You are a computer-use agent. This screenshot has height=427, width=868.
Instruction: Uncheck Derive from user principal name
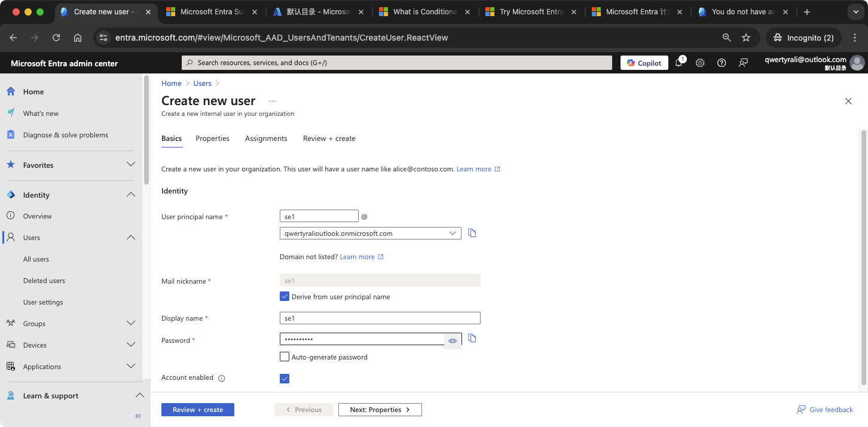pos(285,296)
